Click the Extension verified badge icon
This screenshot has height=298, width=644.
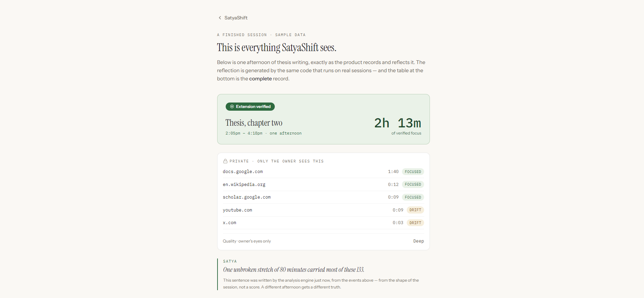coord(232,107)
